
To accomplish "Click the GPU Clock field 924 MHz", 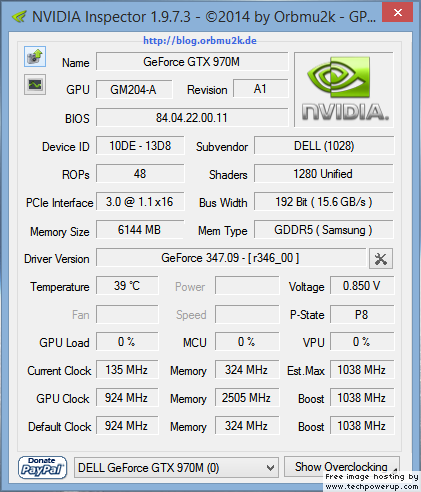I will pos(127,398).
